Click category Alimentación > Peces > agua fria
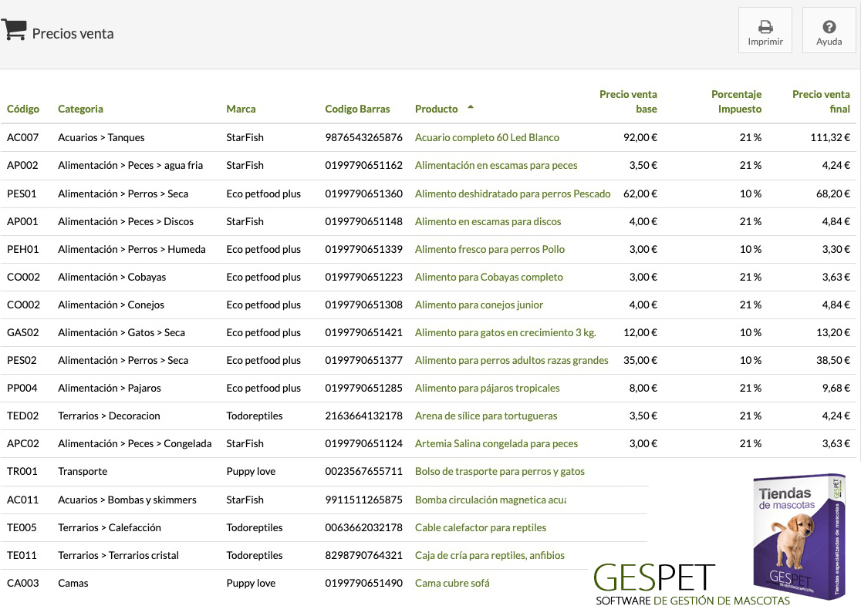The height and width of the screenshot is (616, 861). tap(130, 165)
